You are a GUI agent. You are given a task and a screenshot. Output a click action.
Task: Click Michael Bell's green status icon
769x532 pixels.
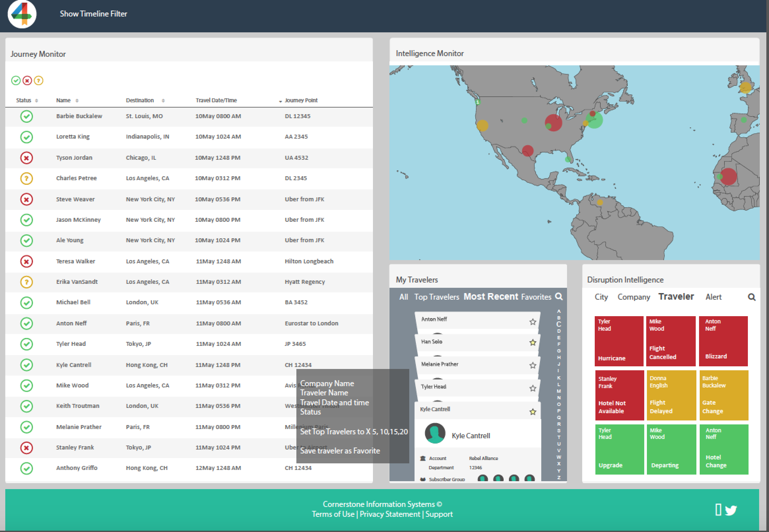27,303
